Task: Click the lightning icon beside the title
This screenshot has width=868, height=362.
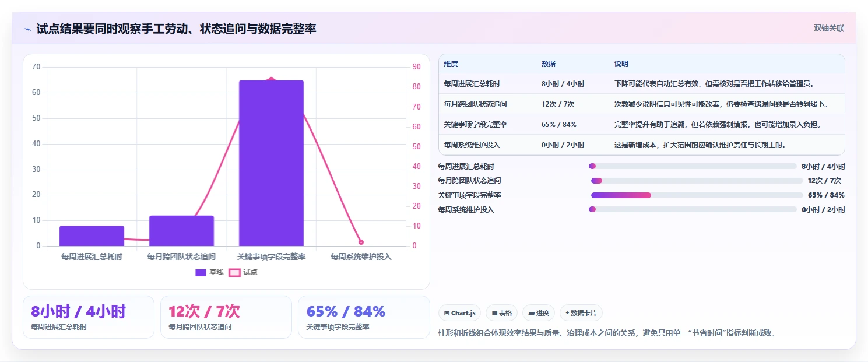Action: [x=28, y=29]
